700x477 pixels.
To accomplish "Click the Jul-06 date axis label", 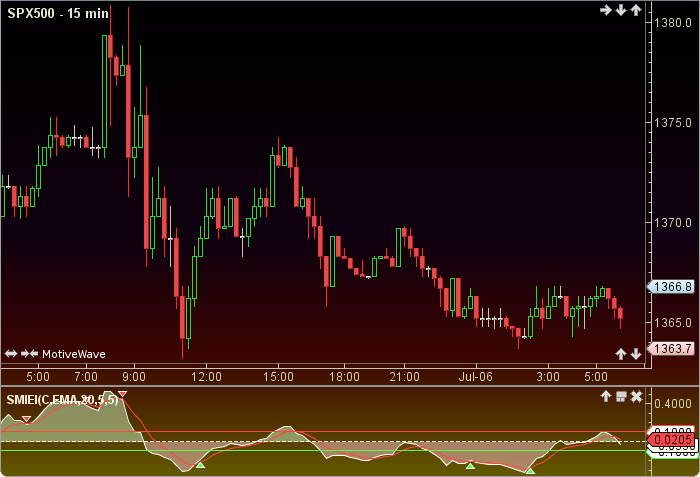I will (475, 377).
